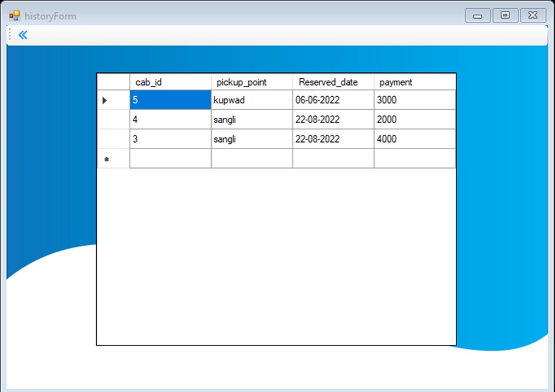This screenshot has width=555, height=392.
Task: Click the Reserved_date value 06-06-2022
Action: (x=332, y=100)
